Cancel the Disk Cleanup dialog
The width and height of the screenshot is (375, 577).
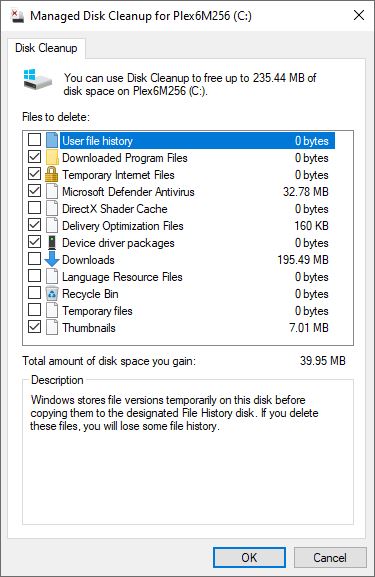(330, 557)
